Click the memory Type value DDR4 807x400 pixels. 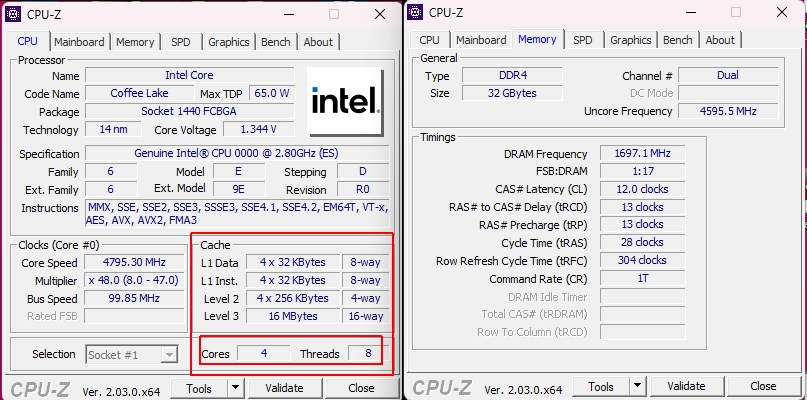coord(513,75)
